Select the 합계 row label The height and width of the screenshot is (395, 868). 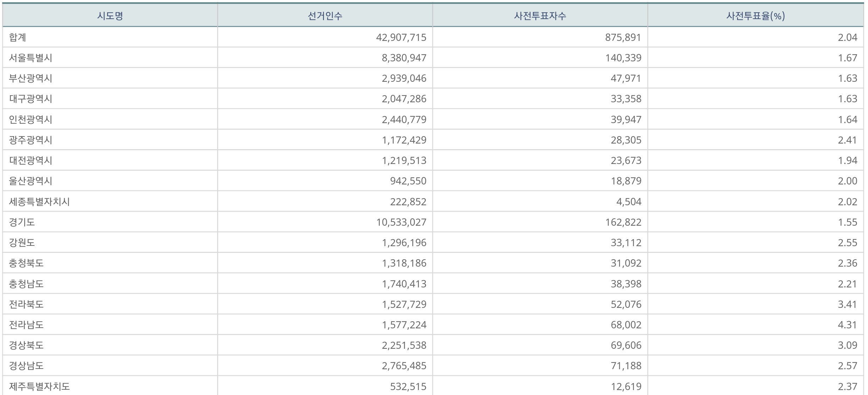(18, 37)
